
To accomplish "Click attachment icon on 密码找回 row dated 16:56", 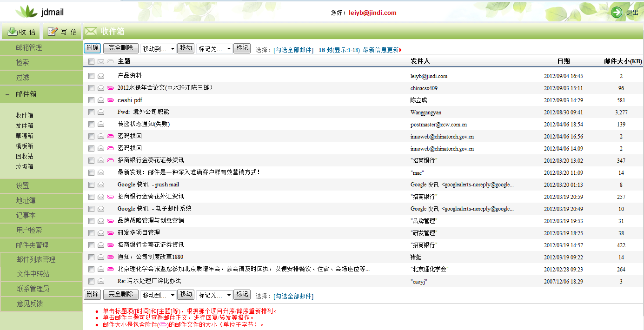I will (x=110, y=136).
